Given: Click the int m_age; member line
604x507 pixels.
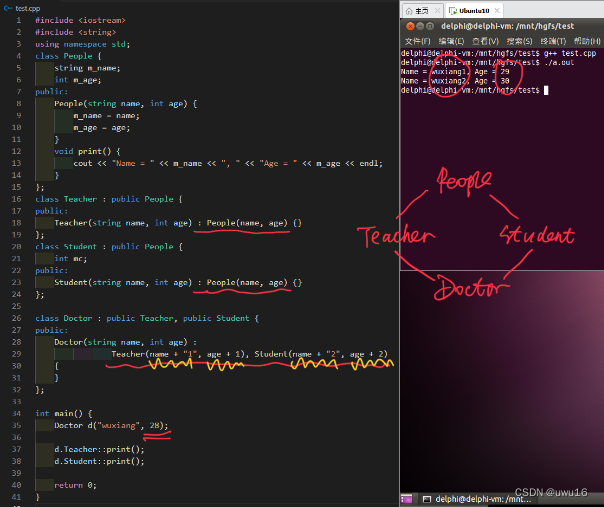Looking at the screenshot, I should click(77, 80).
